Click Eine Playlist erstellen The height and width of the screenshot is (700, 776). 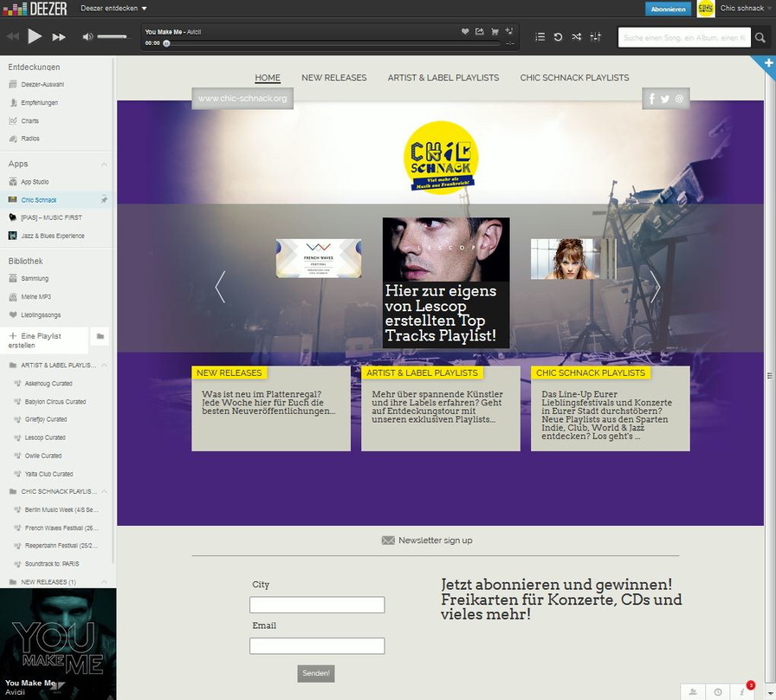coord(43,340)
